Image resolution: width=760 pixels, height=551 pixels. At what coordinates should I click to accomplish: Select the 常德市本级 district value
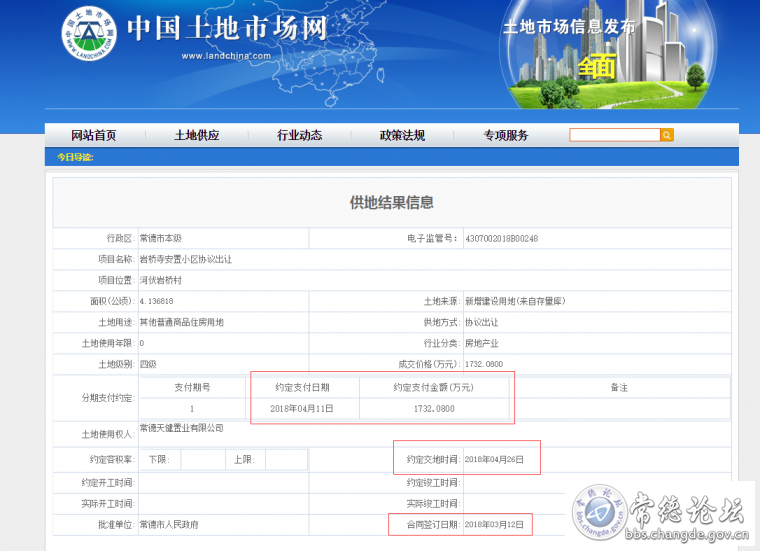(x=160, y=238)
